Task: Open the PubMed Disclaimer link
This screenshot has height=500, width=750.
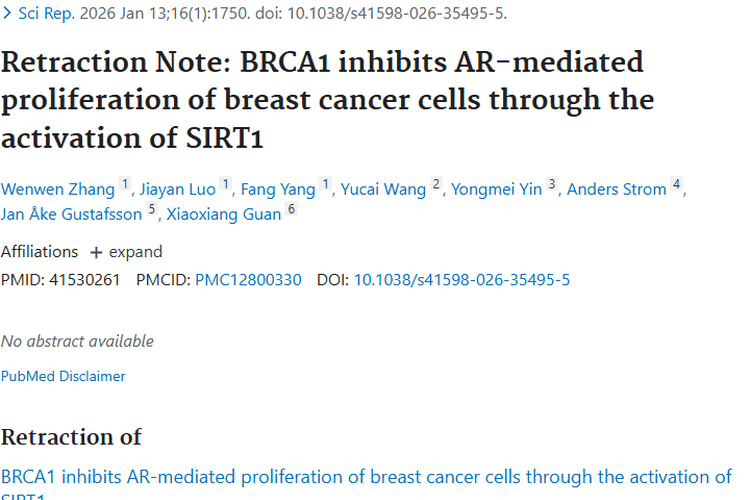Action: coord(63,376)
